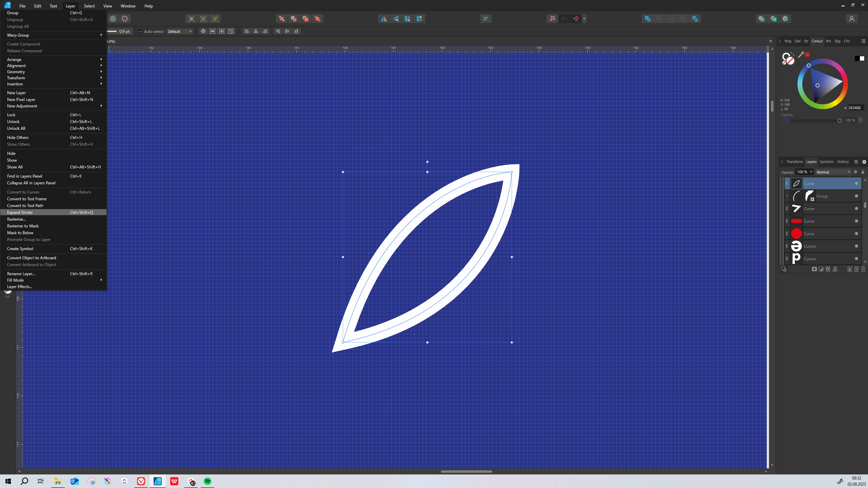Delete selected layer with the trash icon
The height and width of the screenshot is (488, 868).
pos(863,269)
